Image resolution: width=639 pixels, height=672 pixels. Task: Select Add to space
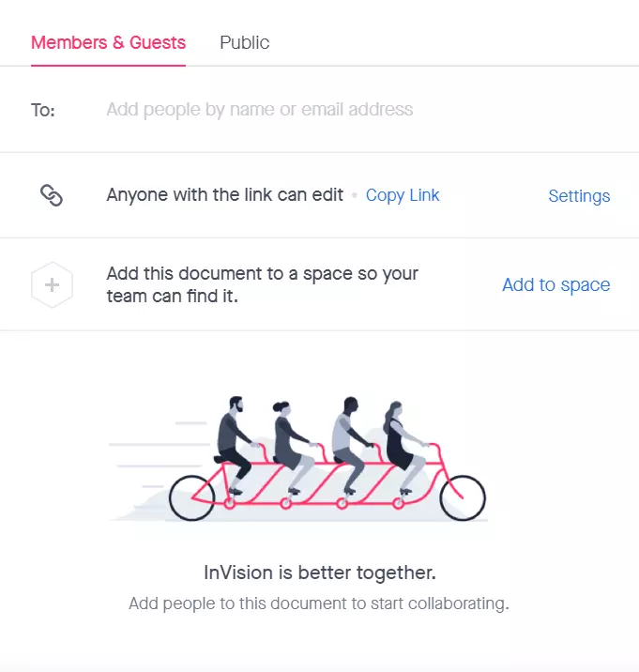pos(555,284)
